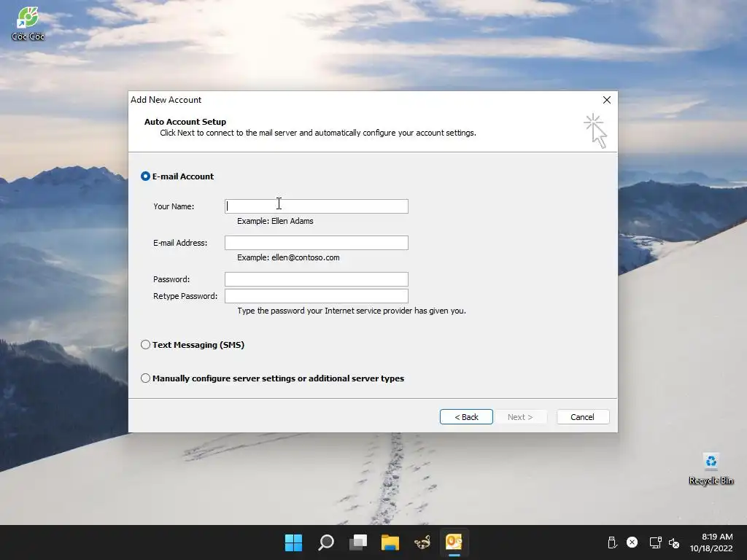Click the Add New Account title text
The width and height of the screenshot is (747, 560).
166,100
